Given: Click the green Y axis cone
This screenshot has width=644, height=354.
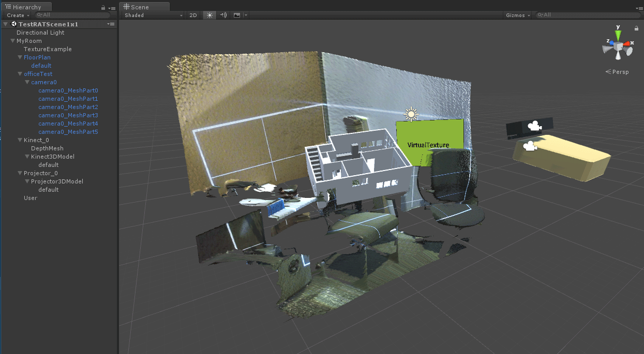Looking at the screenshot, I should point(618,35).
